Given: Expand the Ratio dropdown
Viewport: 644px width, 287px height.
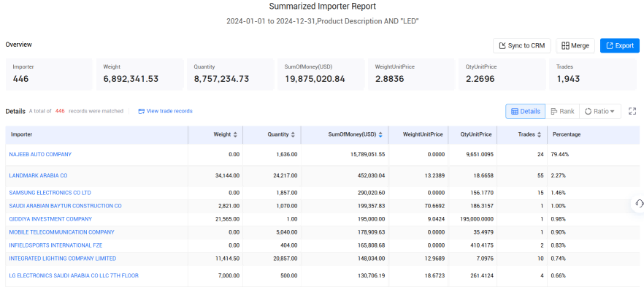Looking at the screenshot, I should pyautogui.click(x=599, y=111).
